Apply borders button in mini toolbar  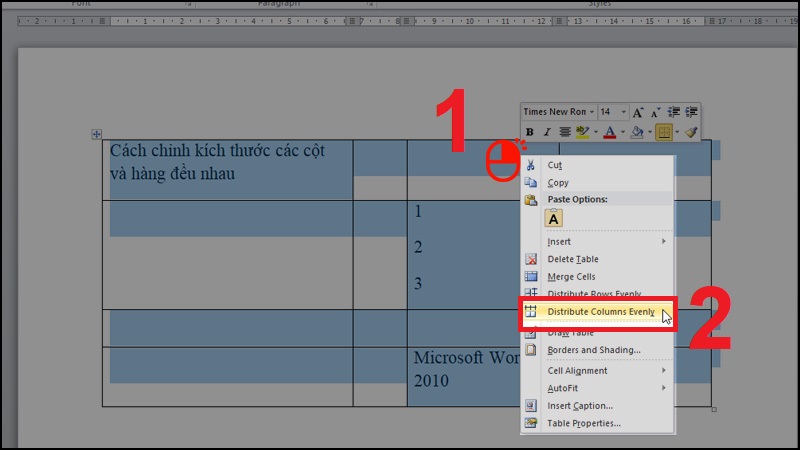[664, 132]
